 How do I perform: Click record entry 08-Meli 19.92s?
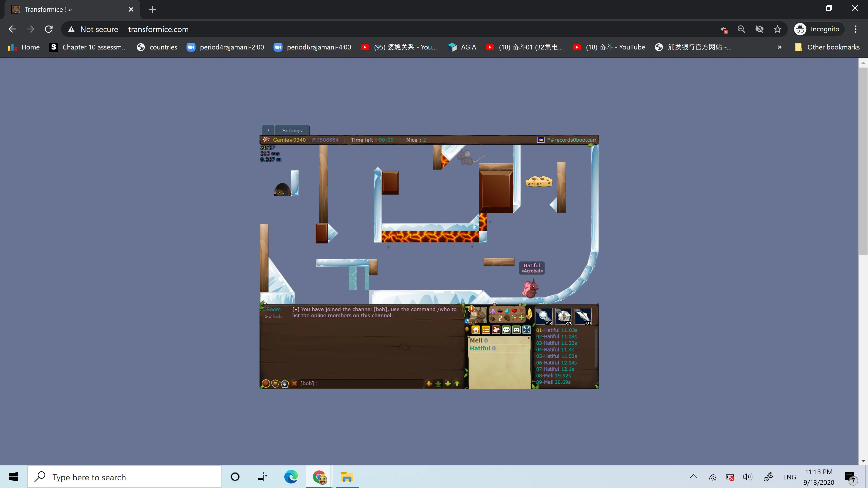coord(554,375)
